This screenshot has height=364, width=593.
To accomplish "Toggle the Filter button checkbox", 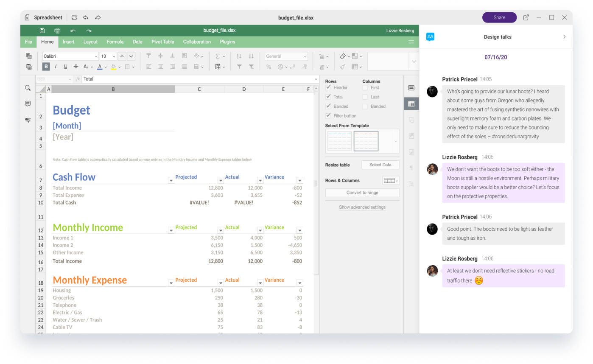I will [x=328, y=115].
